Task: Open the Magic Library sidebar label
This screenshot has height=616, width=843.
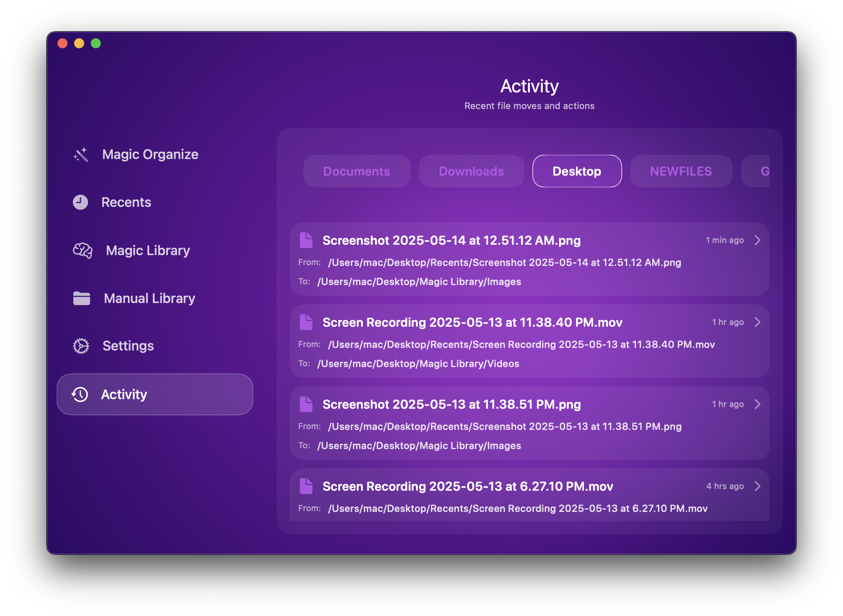Action: (148, 251)
